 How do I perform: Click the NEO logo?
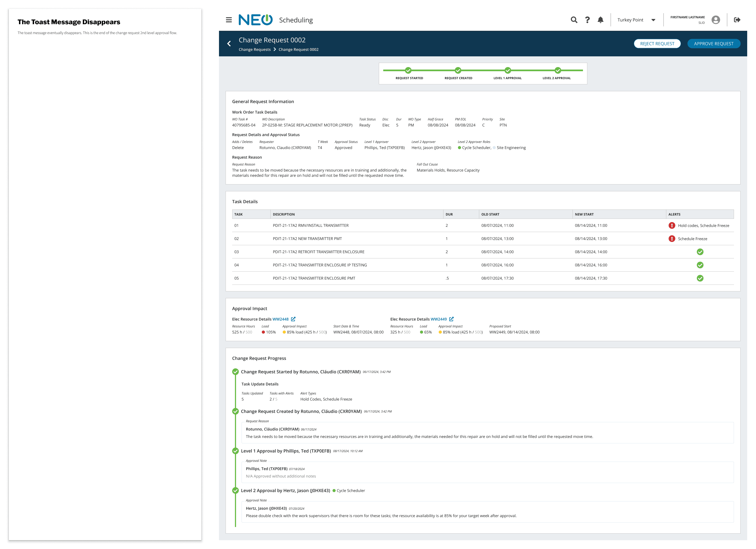tap(255, 20)
